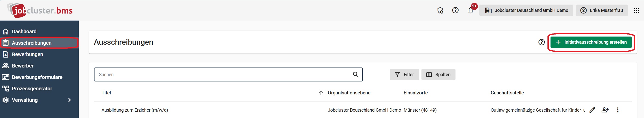
Task: Open Jobcluster Deutschland GmbH Demo company selector
Action: pyautogui.click(x=526, y=10)
